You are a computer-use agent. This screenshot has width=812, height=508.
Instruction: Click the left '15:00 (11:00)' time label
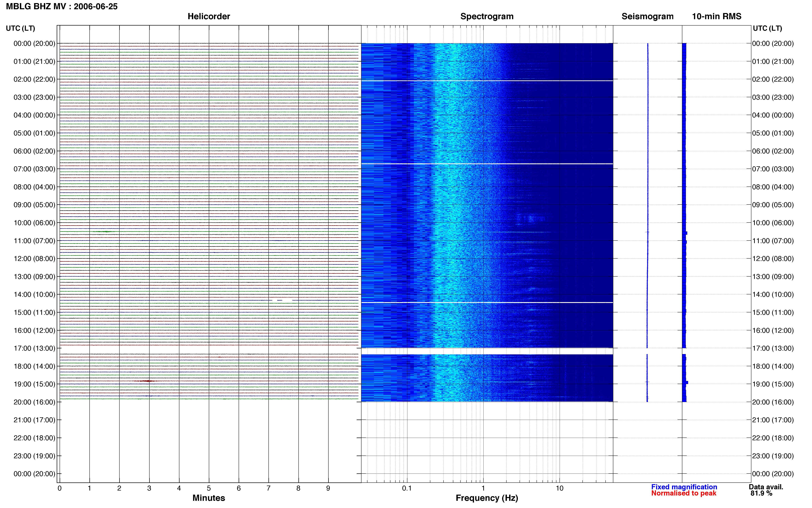point(34,312)
